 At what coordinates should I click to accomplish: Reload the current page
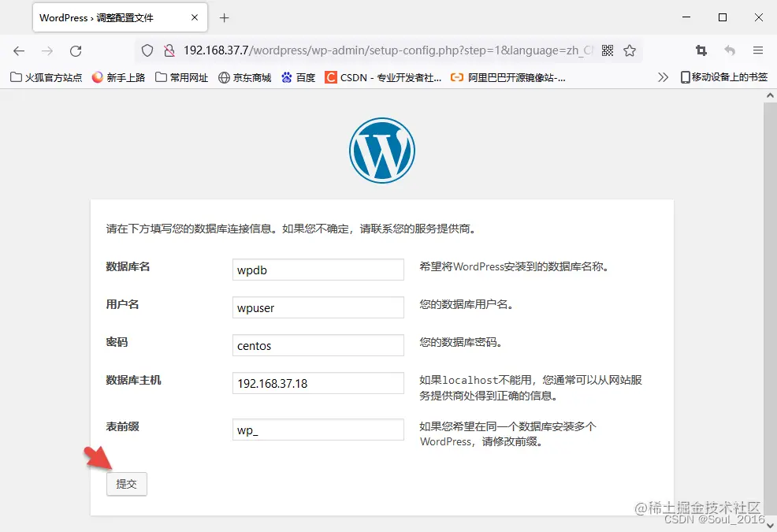point(76,50)
